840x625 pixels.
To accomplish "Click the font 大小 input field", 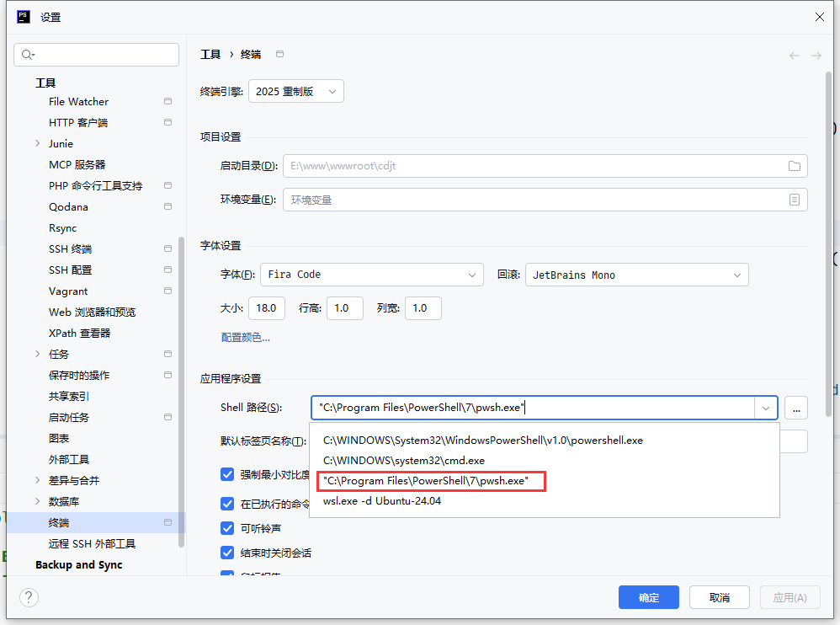I will (x=267, y=308).
